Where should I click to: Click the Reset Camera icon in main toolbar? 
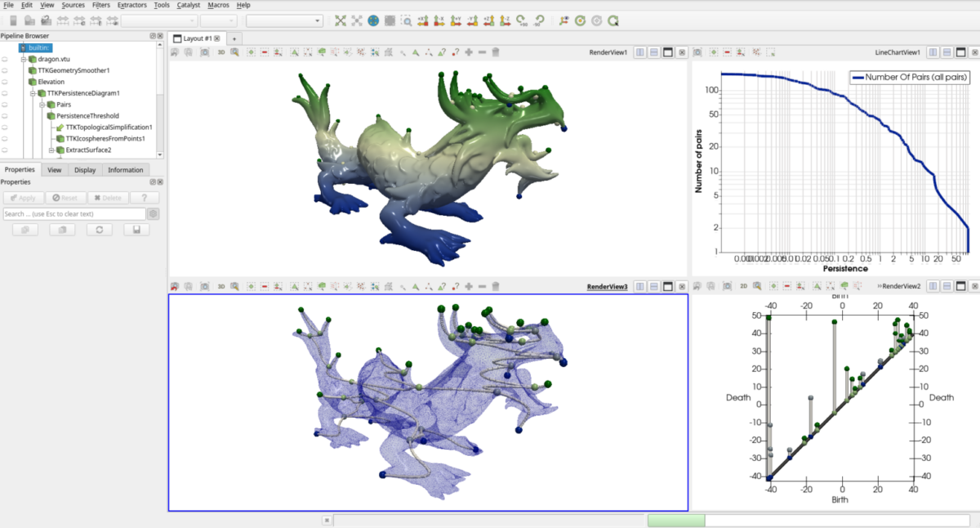click(341, 20)
